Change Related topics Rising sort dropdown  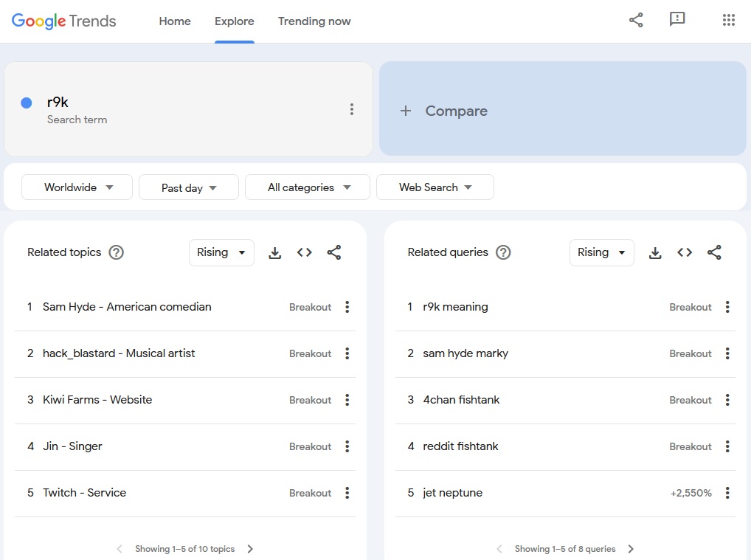coord(221,252)
